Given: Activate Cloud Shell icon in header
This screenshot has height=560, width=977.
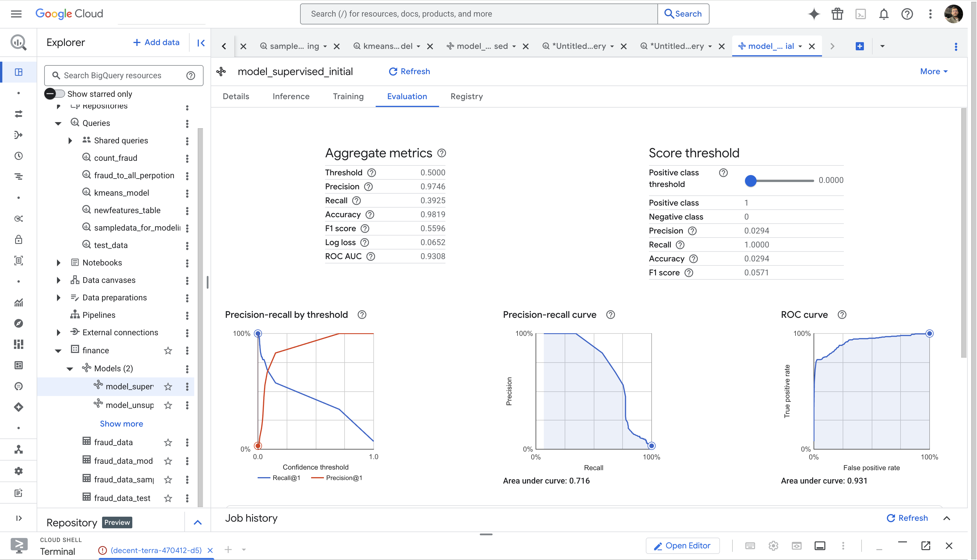Looking at the screenshot, I should click(x=860, y=14).
